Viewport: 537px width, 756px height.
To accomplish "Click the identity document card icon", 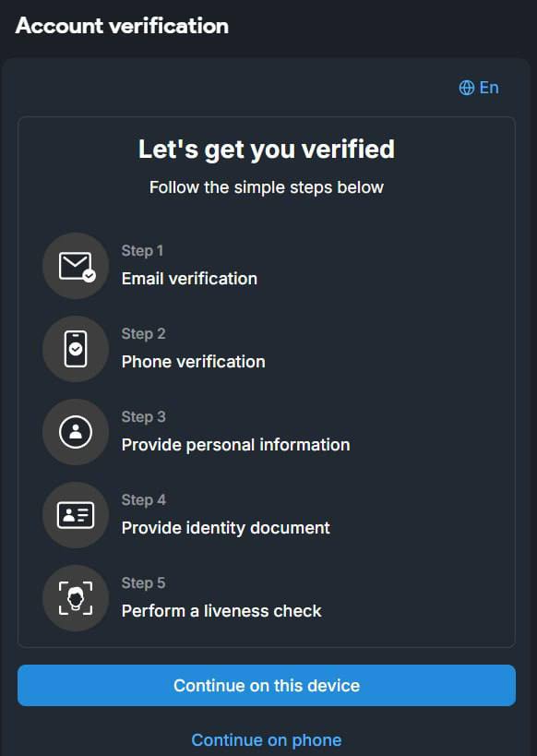I will pos(77,515).
